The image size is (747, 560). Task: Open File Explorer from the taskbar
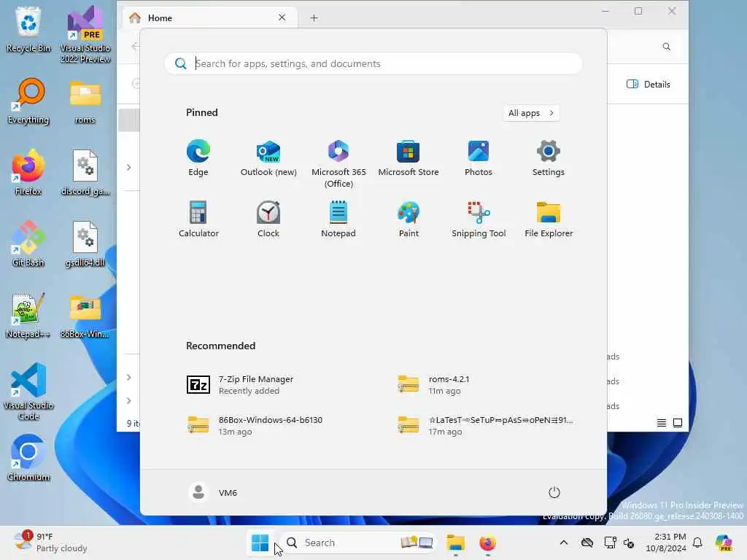455,542
